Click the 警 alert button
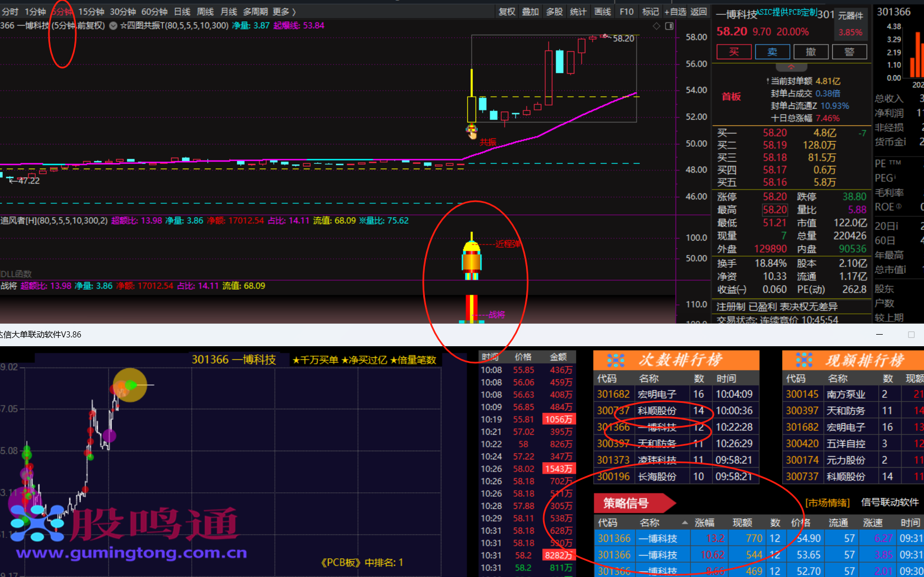 pos(849,52)
